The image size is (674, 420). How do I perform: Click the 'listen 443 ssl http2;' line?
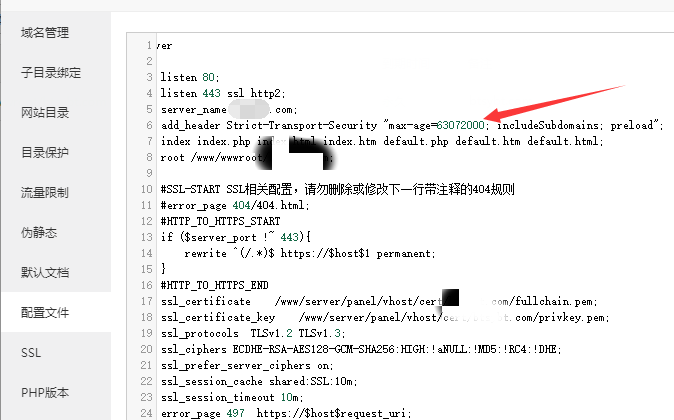pos(223,93)
